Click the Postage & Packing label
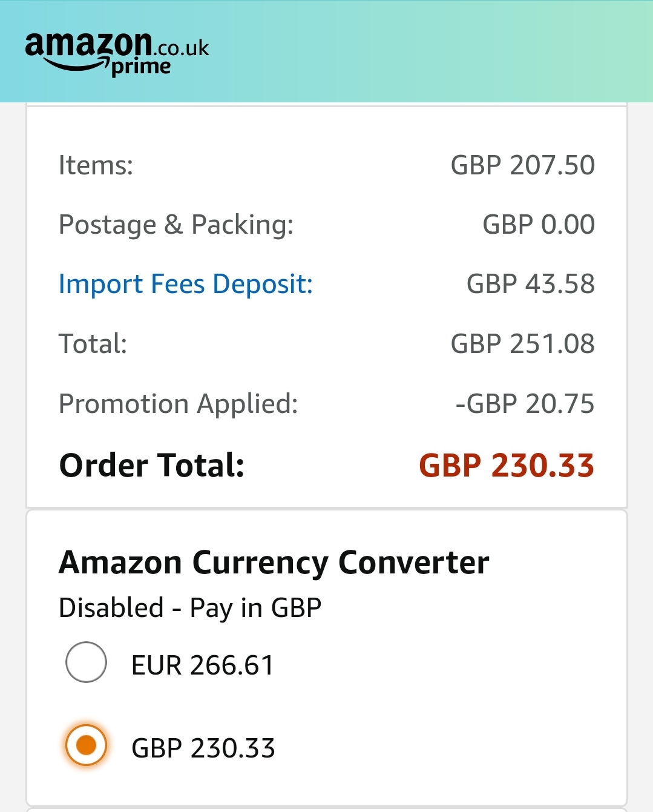This screenshot has width=653, height=812. pyautogui.click(x=176, y=225)
